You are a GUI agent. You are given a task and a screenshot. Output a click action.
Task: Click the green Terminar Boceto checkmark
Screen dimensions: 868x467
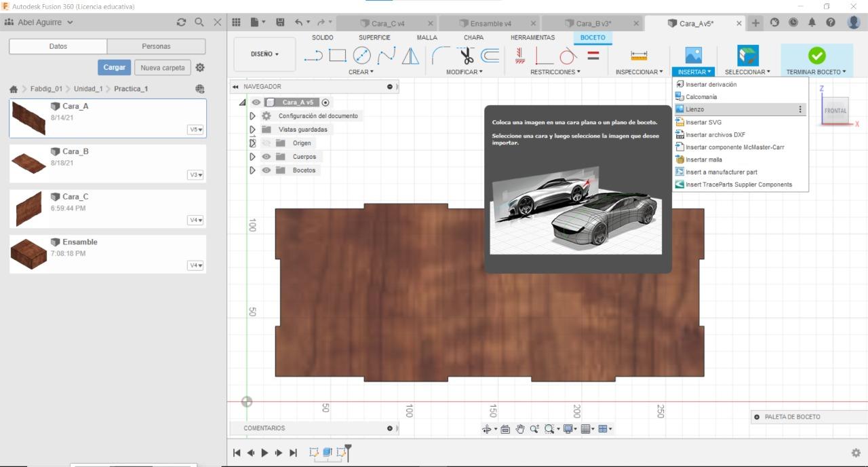816,56
